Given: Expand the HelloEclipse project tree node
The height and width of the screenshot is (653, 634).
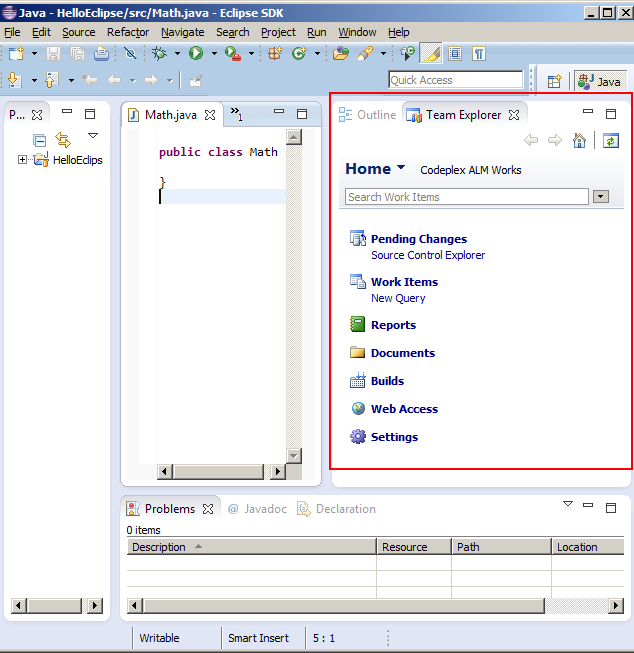Looking at the screenshot, I should tap(23, 160).
